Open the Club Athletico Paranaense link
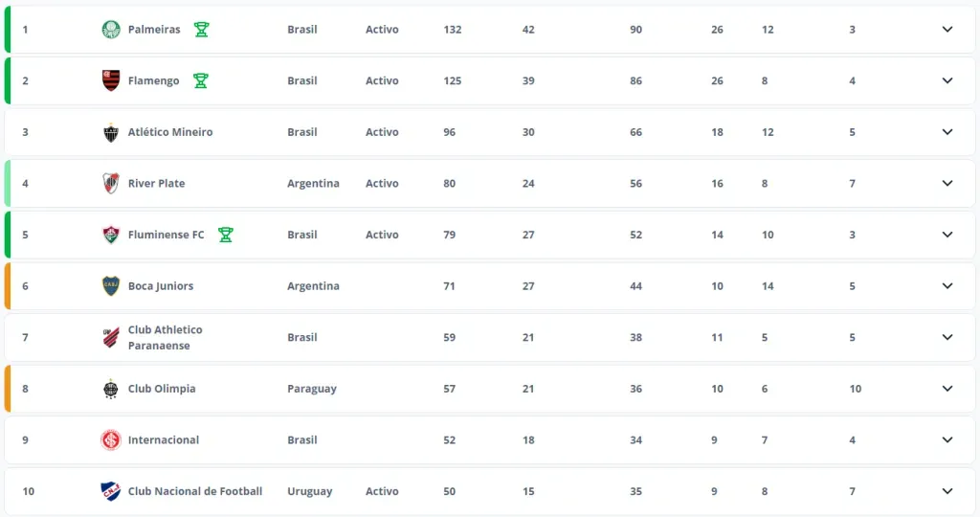Screen dimensions: 980x517 click(x=165, y=337)
